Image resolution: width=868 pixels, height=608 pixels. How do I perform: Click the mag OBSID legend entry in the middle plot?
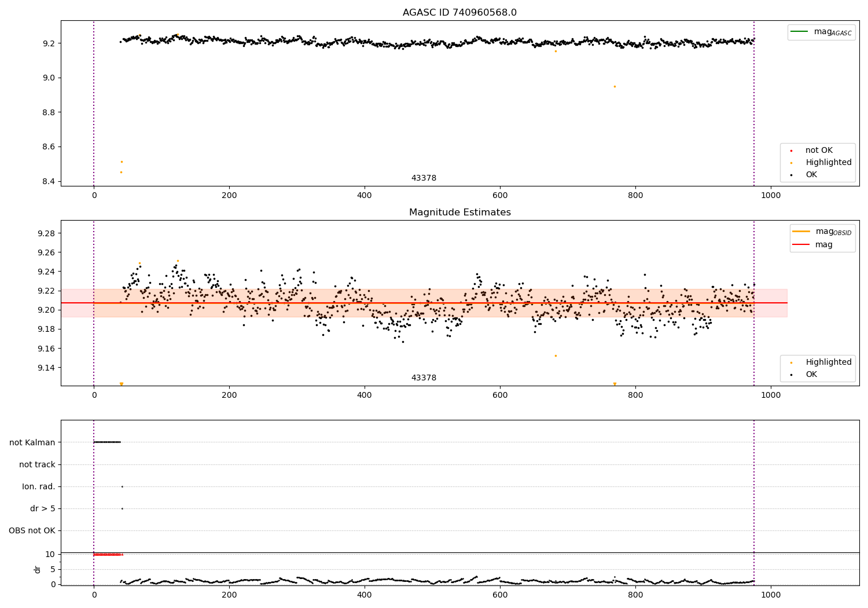[x=822, y=232]
